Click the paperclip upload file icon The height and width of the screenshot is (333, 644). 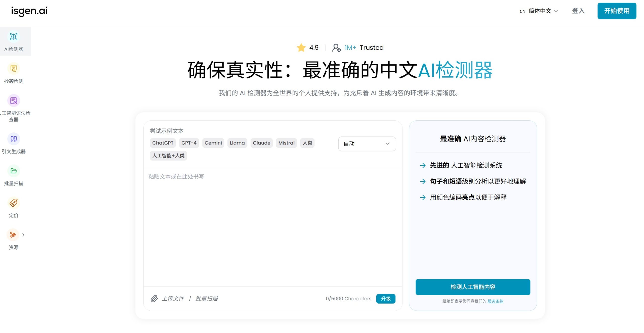[154, 299]
